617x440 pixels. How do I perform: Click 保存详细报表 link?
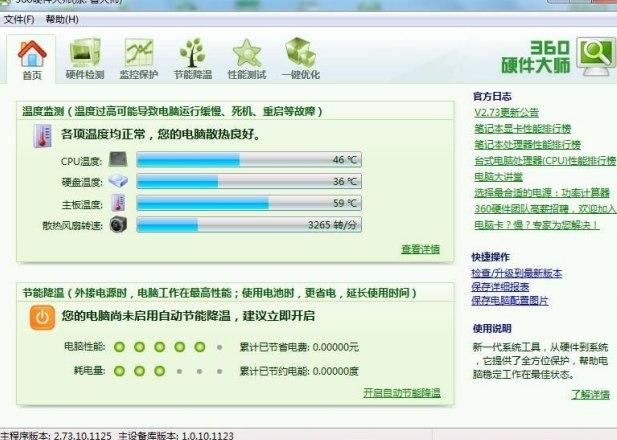coord(500,287)
